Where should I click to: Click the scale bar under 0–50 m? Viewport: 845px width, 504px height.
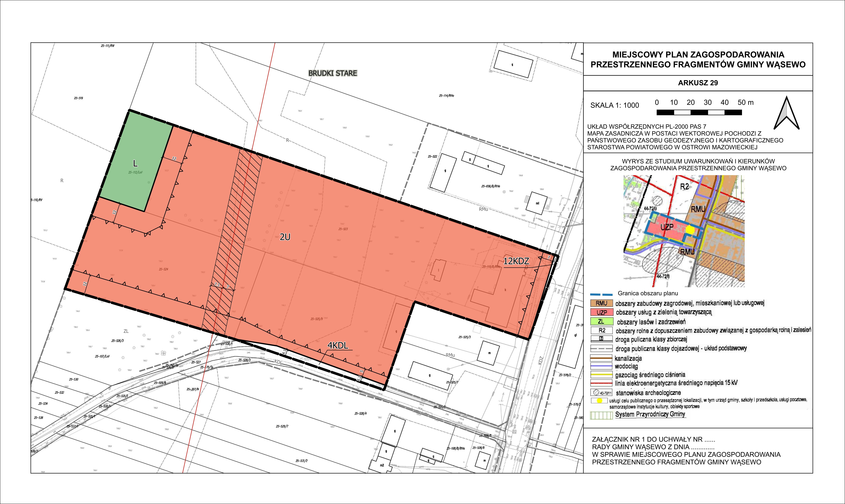699,112
